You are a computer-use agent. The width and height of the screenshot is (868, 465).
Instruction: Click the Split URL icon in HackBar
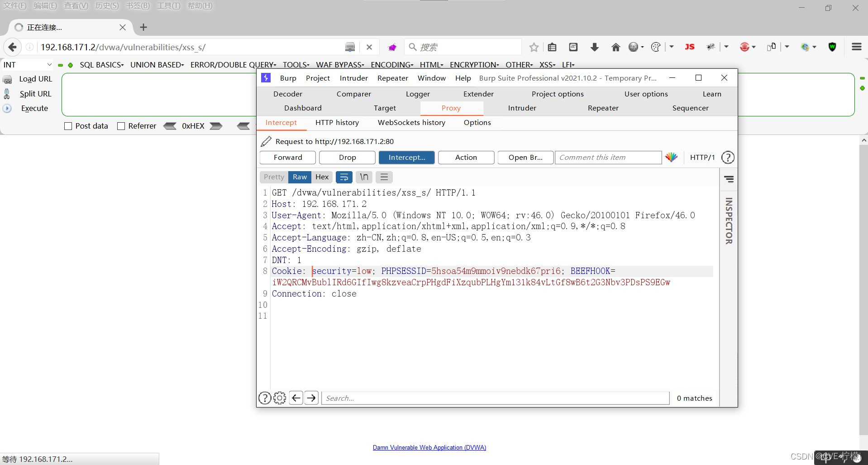[7, 94]
